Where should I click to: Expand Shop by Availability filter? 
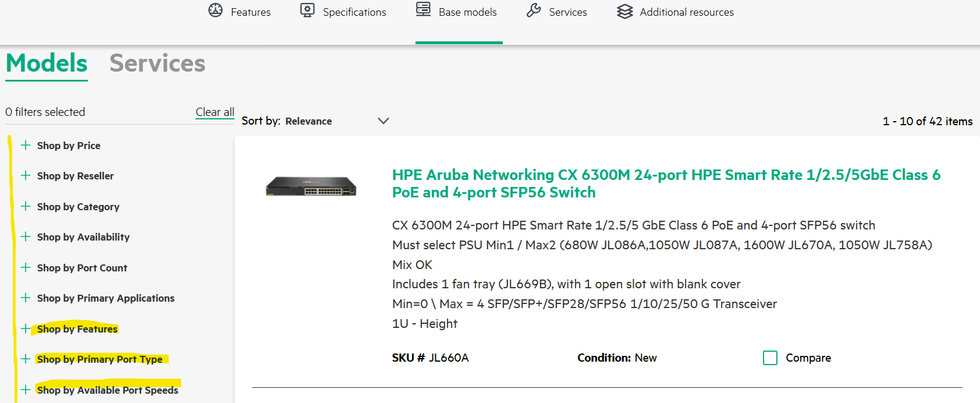click(x=83, y=237)
